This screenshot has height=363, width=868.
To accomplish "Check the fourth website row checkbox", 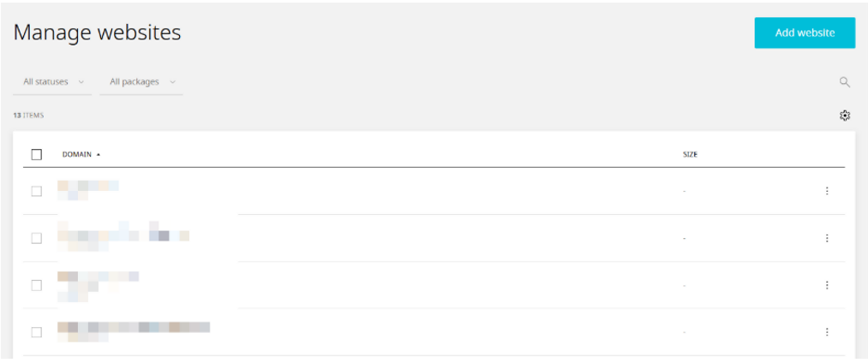I will [x=37, y=332].
